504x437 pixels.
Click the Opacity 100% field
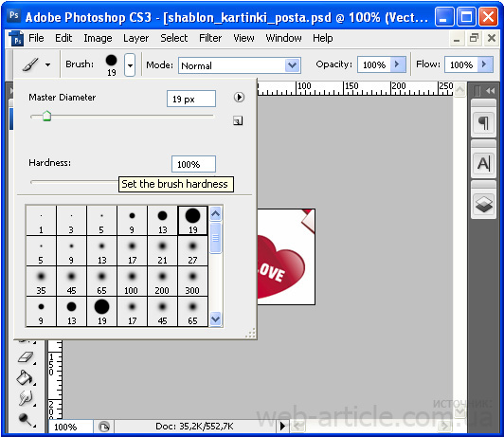(x=374, y=64)
